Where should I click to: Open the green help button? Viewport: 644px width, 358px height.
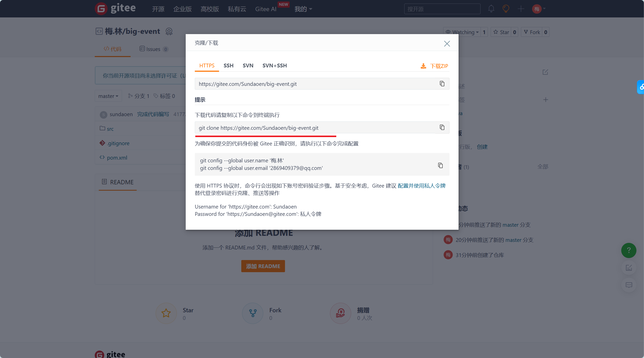pos(629,250)
